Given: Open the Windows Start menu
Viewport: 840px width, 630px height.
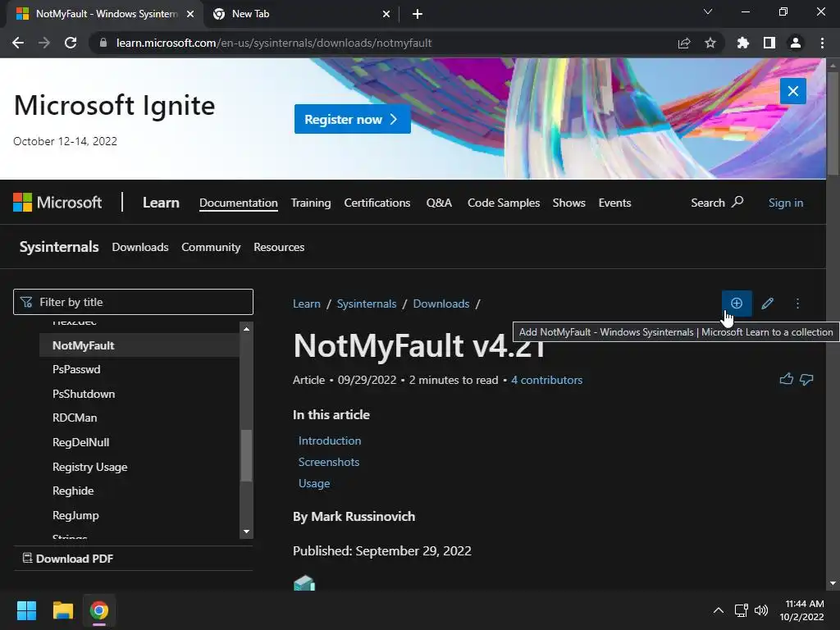Looking at the screenshot, I should pyautogui.click(x=26, y=610).
